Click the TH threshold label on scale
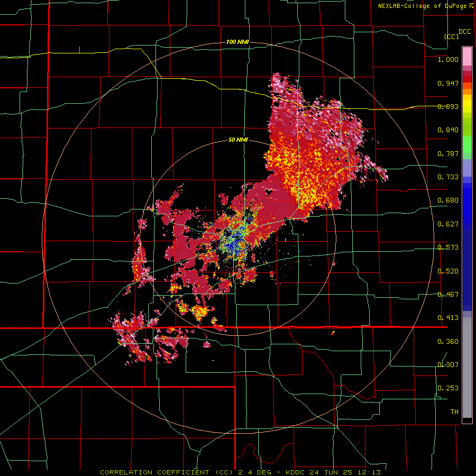The image size is (476, 476). (x=454, y=412)
